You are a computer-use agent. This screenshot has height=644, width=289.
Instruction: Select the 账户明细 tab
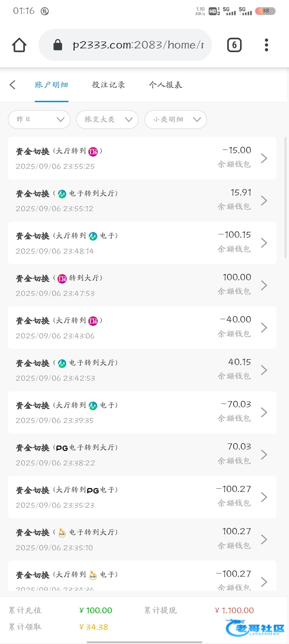tap(51, 85)
